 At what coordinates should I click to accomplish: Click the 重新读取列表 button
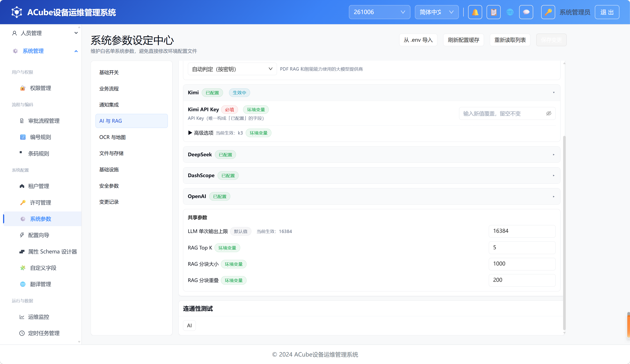(510, 40)
